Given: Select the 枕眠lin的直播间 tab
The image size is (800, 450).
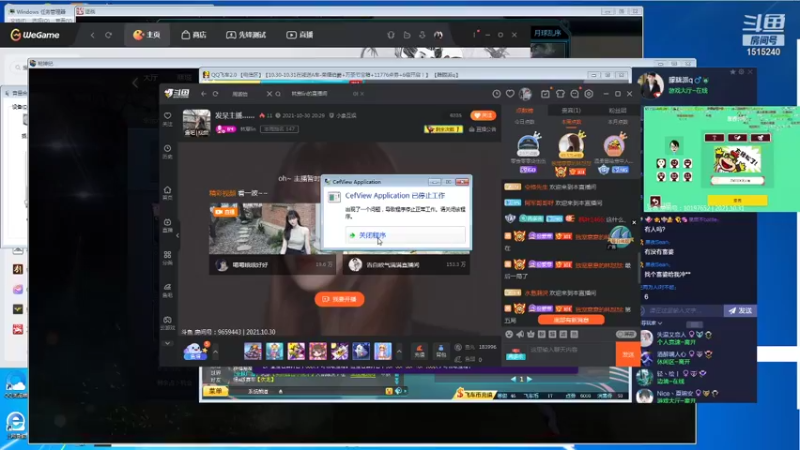Looking at the screenshot, I should click(x=309, y=94).
